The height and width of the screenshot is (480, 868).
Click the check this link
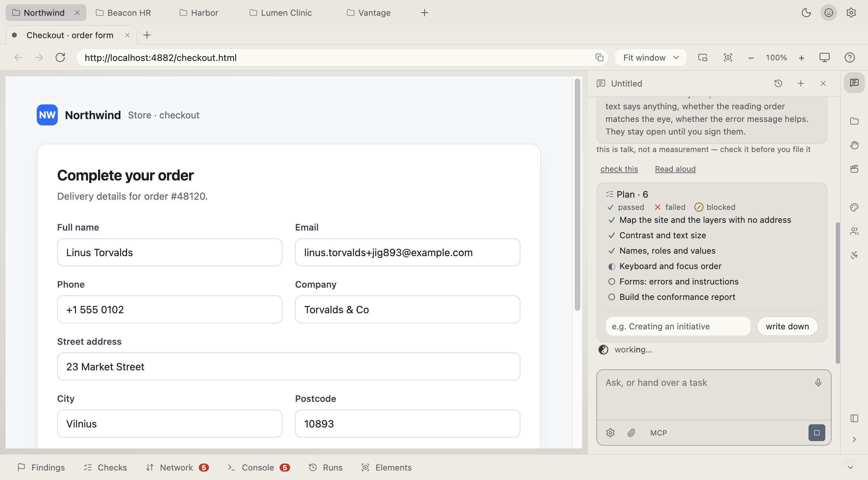click(x=619, y=169)
